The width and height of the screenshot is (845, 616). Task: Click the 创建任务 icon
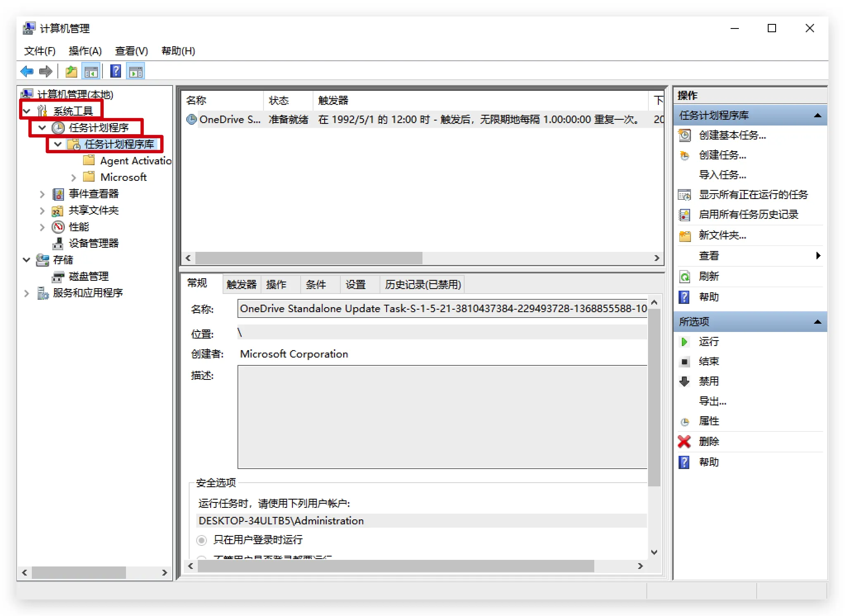[x=685, y=155]
